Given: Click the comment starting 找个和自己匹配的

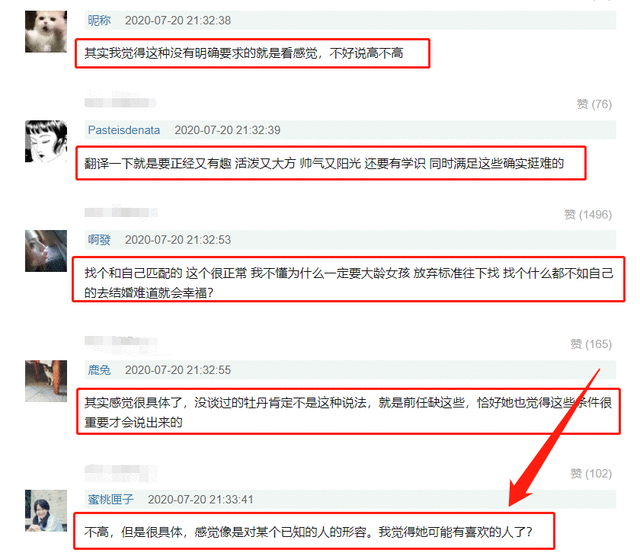Looking at the screenshot, I should click(349, 282).
